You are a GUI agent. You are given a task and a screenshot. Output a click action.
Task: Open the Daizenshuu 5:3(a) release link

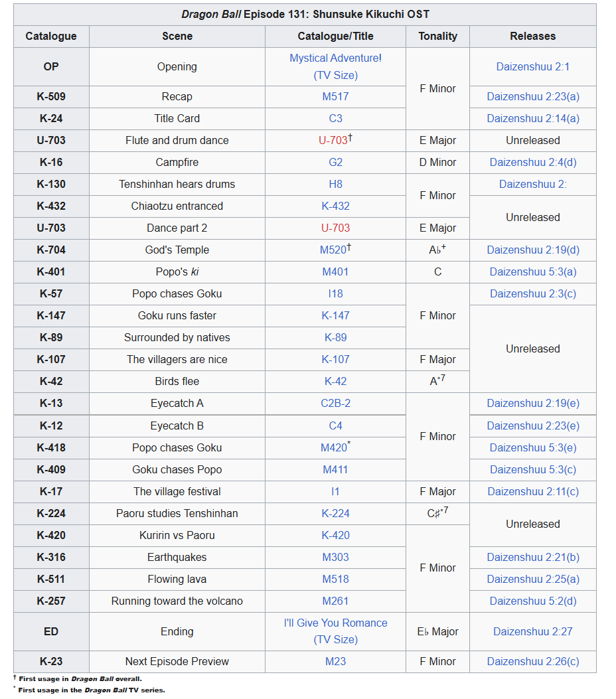click(x=532, y=272)
